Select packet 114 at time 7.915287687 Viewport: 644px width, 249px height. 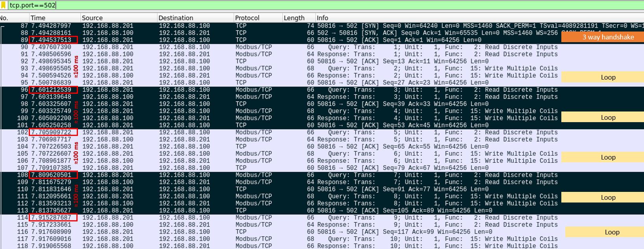[x=322, y=217]
